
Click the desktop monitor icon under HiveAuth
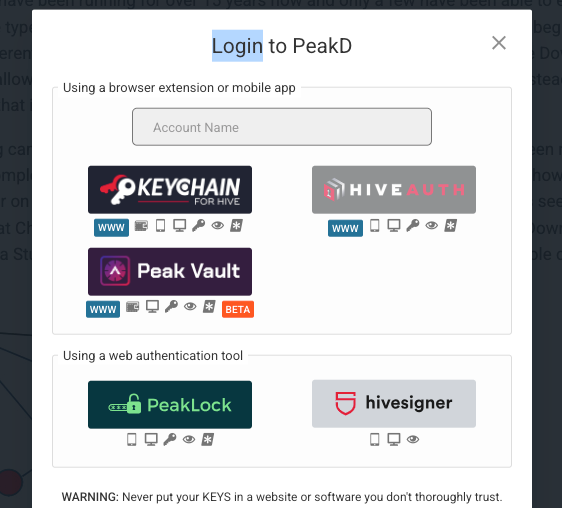click(394, 226)
